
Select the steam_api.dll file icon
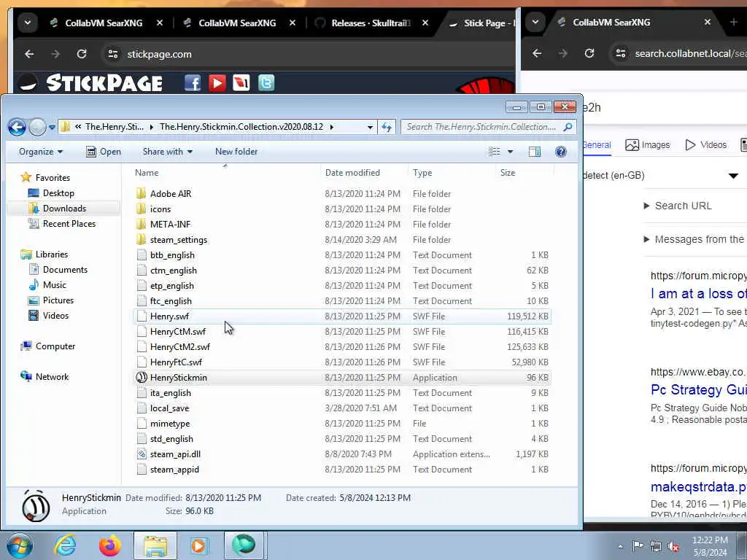coord(142,454)
